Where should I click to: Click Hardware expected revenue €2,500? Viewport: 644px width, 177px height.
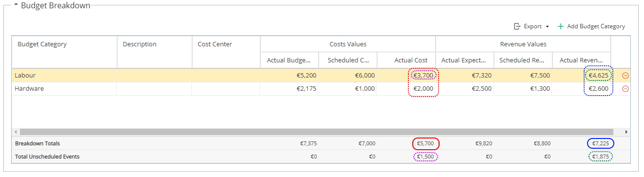[x=481, y=89]
